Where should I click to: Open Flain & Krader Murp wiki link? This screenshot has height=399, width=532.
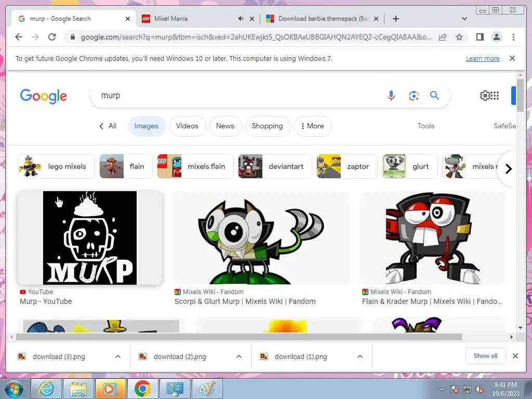[x=432, y=301]
